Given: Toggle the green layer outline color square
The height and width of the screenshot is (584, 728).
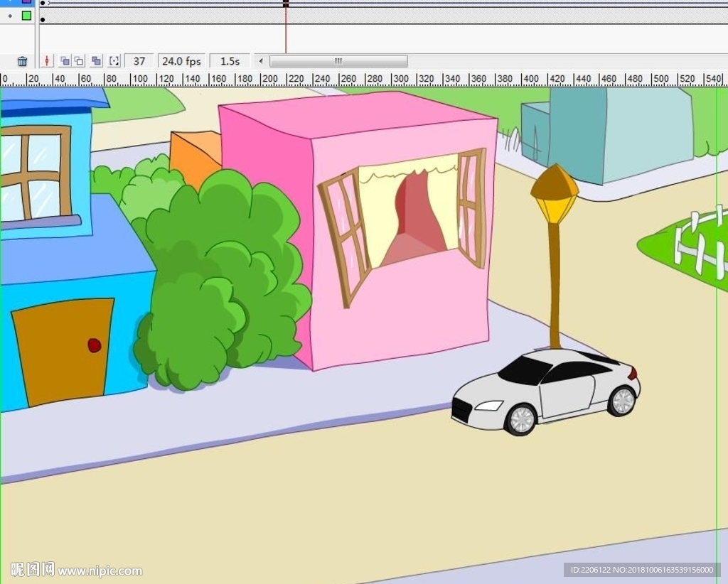Looking at the screenshot, I should click(x=26, y=15).
